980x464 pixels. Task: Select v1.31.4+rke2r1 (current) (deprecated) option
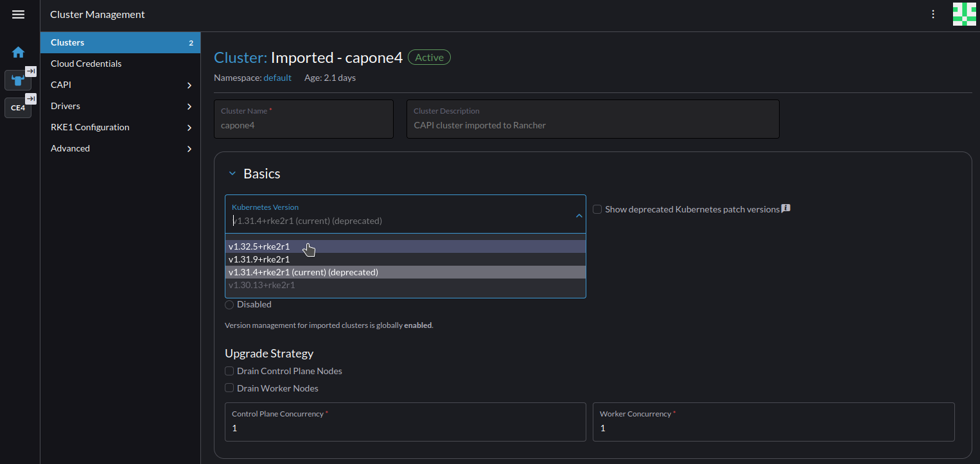tap(405, 272)
